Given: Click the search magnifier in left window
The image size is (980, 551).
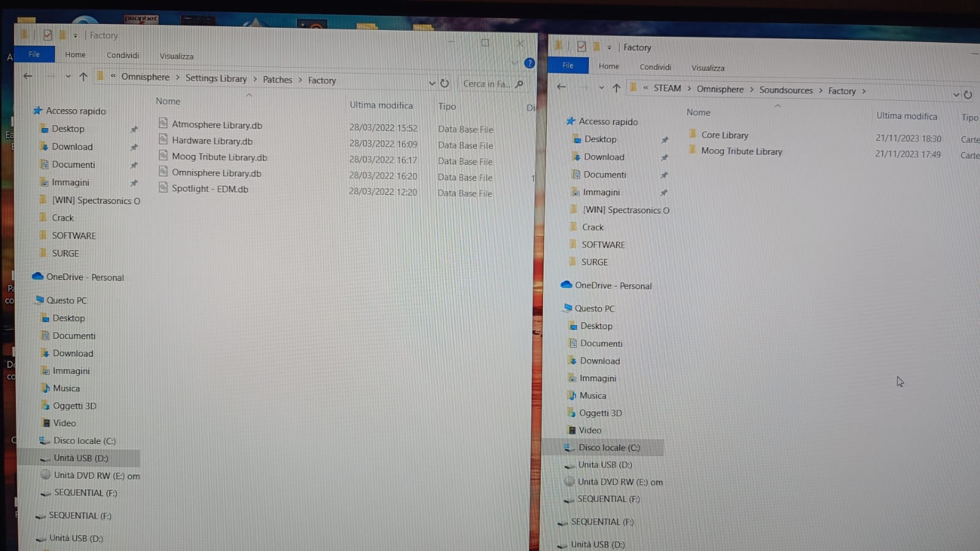Looking at the screenshot, I should [x=520, y=84].
